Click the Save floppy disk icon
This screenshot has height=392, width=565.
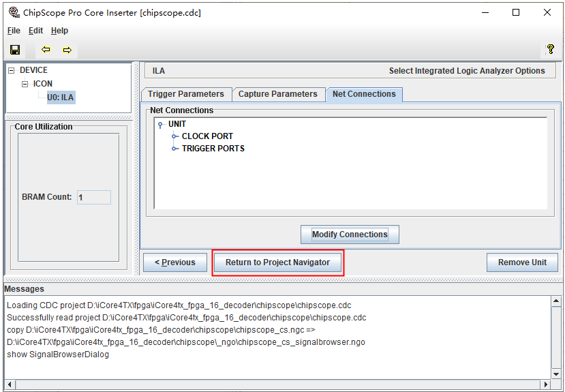[x=15, y=50]
